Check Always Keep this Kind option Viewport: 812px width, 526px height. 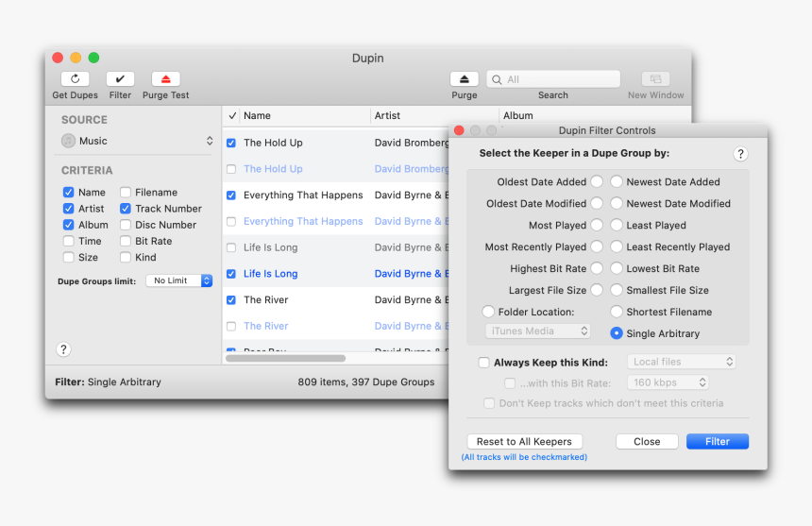(483, 363)
